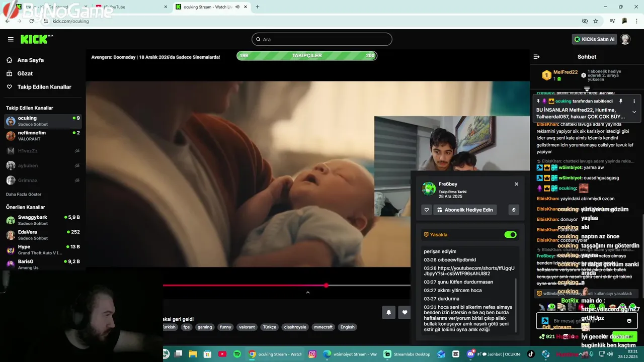Image resolution: width=644 pixels, height=362 pixels.
Task: Go to Ana Sayfa
Action: [x=25, y=60]
